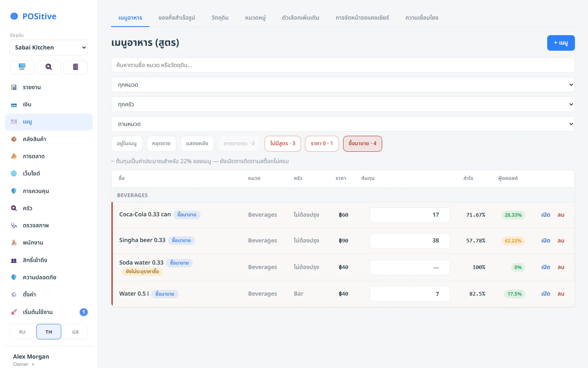Open การตลาด (Marketing) section
The height and width of the screenshot is (368, 588).
coord(49,156)
